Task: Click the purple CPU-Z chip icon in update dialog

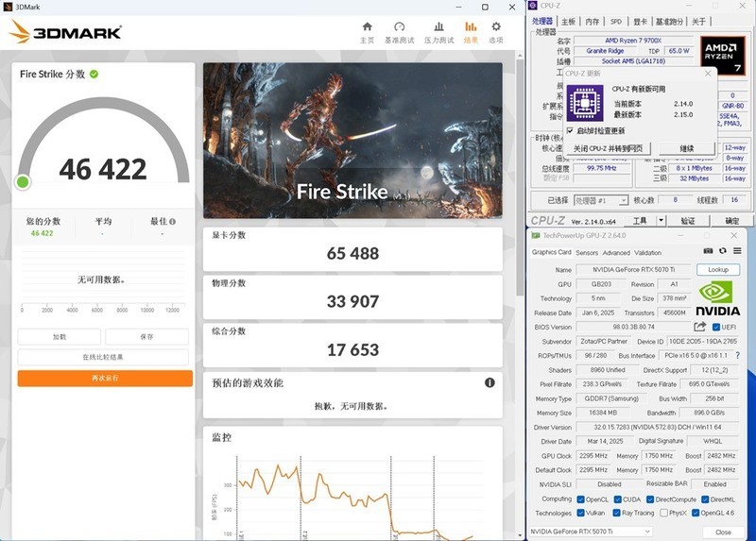Action: click(584, 103)
